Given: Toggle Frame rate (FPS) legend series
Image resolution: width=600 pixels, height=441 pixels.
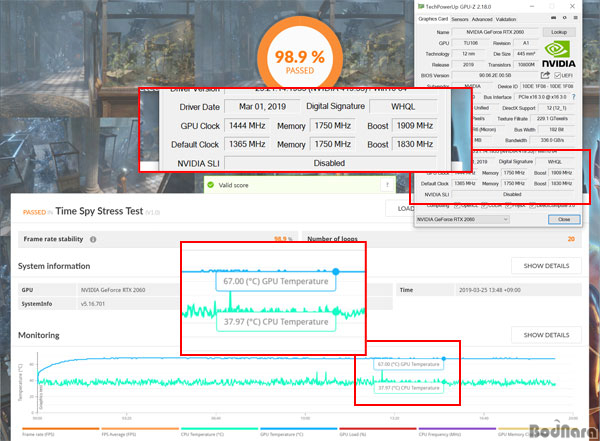Looking at the screenshot, I should (x=60, y=432).
